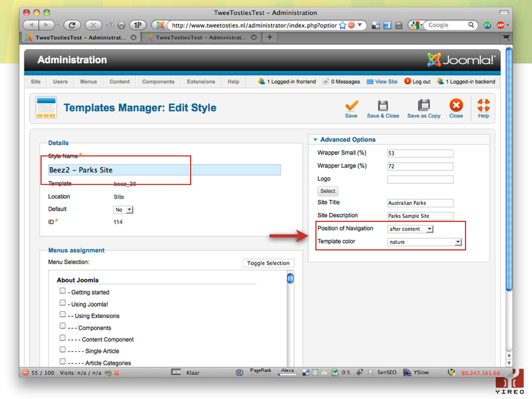Click the Save & Close floppy icon
This screenshot has width=532, height=399.
click(x=383, y=105)
